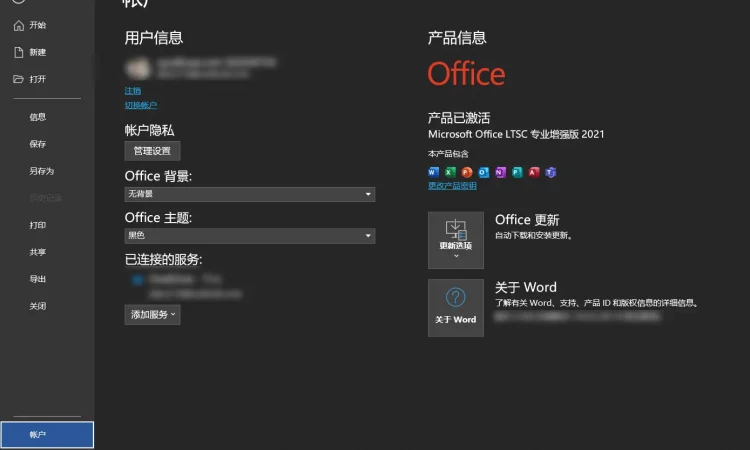Click the 关于 Word button

[456, 308]
